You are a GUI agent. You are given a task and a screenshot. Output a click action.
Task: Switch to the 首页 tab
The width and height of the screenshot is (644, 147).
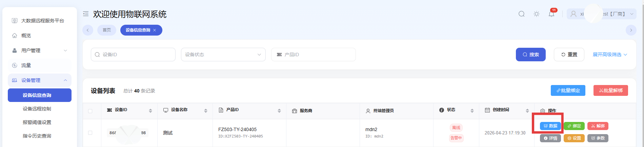coord(107,30)
